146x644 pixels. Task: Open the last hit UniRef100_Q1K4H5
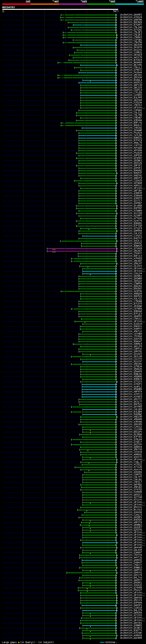tap(131, 638)
